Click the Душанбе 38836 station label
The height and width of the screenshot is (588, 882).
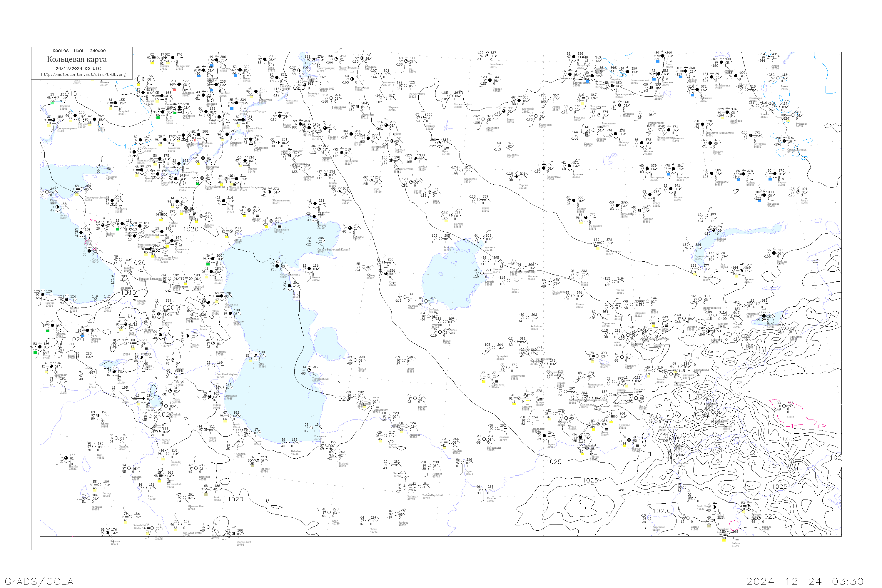point(624,426)
